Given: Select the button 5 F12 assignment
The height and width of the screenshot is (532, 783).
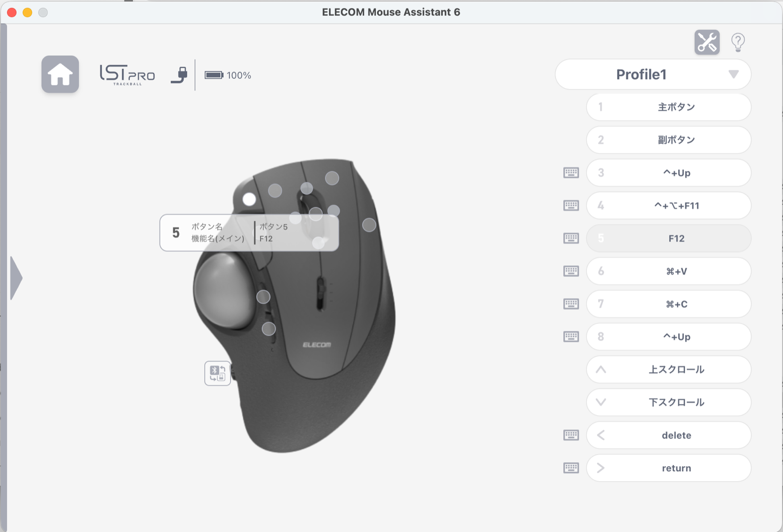Looking at the screenshot, I should (668, 238).
